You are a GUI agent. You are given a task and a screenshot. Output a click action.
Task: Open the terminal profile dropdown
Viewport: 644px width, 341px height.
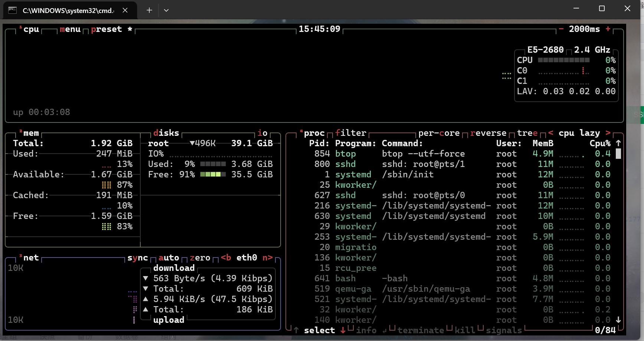(166, 10)
